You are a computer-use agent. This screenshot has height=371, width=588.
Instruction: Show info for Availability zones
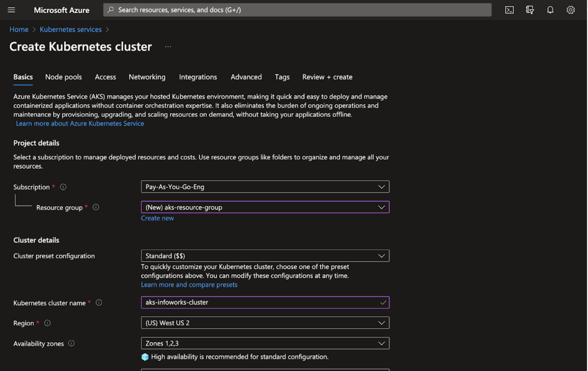point(71,343)
